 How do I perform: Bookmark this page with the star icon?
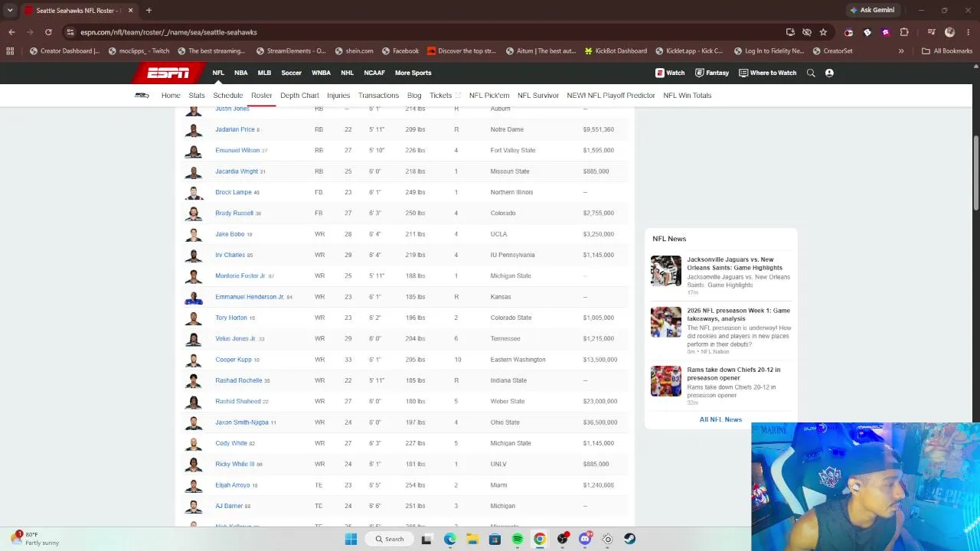[823, 32]
